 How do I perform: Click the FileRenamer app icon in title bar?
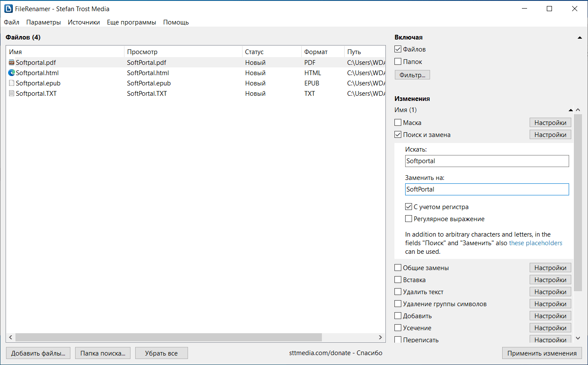(8, 9)
